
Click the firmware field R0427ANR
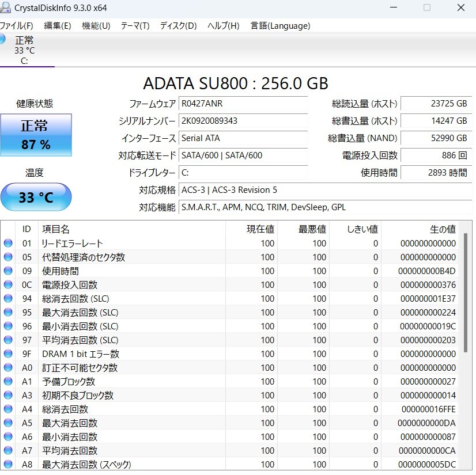click(x=243, y=104)
